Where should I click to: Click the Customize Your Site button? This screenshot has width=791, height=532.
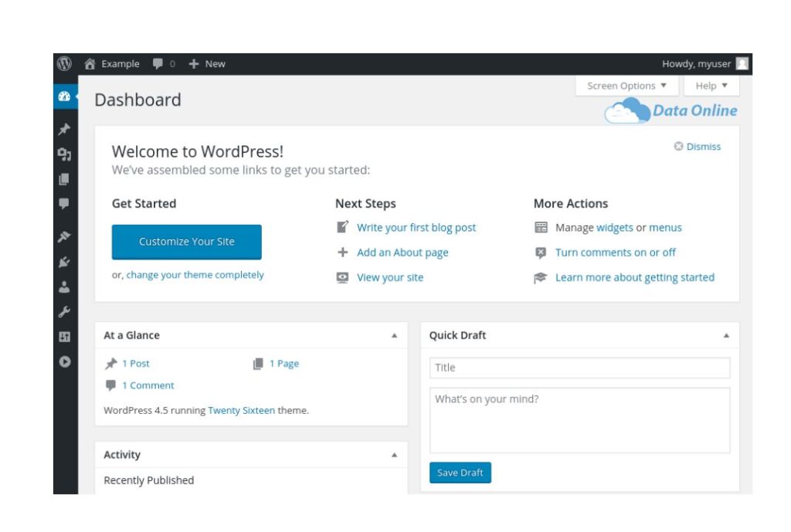[x=187, y=242]
